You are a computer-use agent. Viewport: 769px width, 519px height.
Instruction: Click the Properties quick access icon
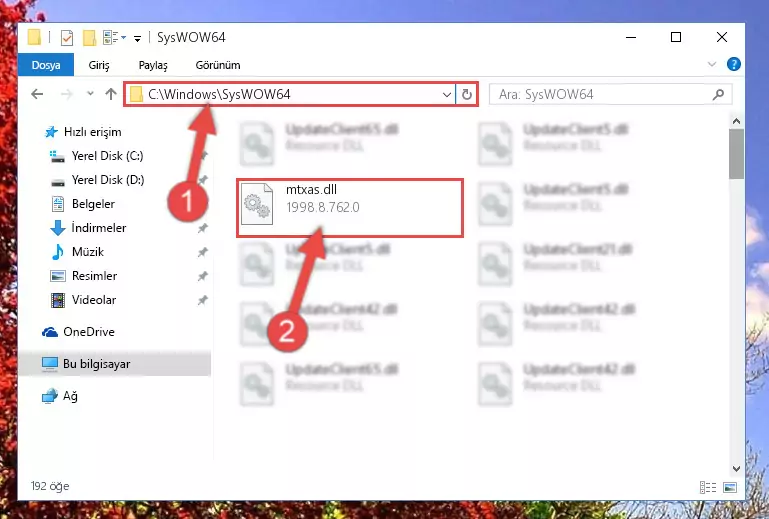pyautogui.click(x=66, y=37)
